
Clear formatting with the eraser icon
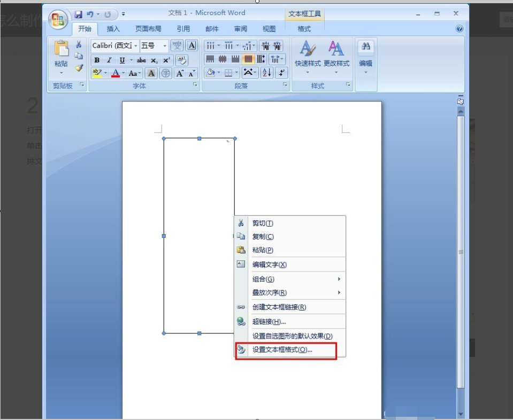pyautogui.click(x=182, y=60)
